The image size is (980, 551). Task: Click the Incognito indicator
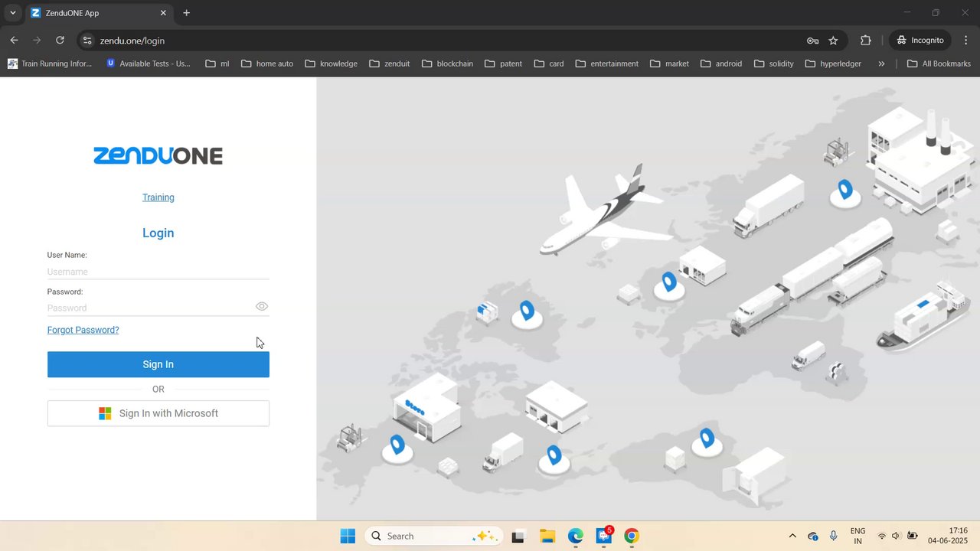point(921,41)
